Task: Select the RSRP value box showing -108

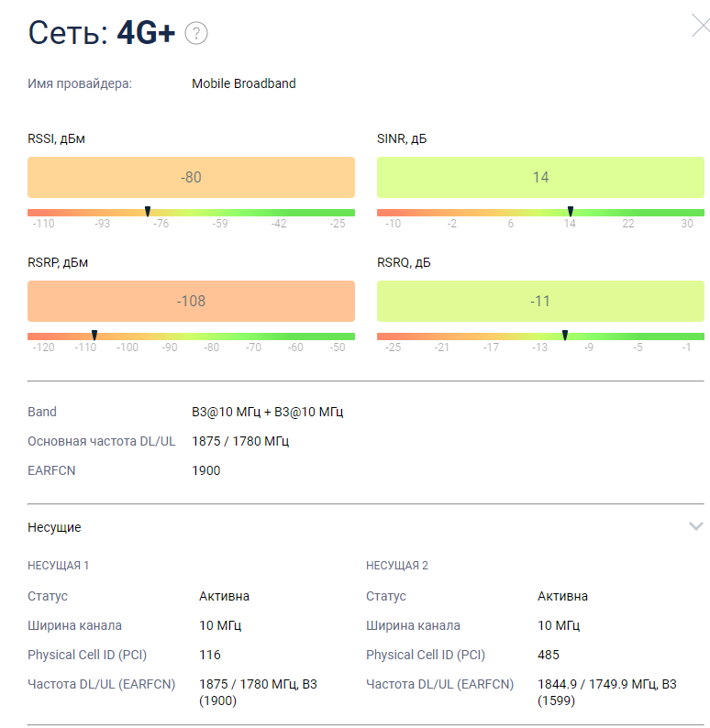Action: [191, 301]
